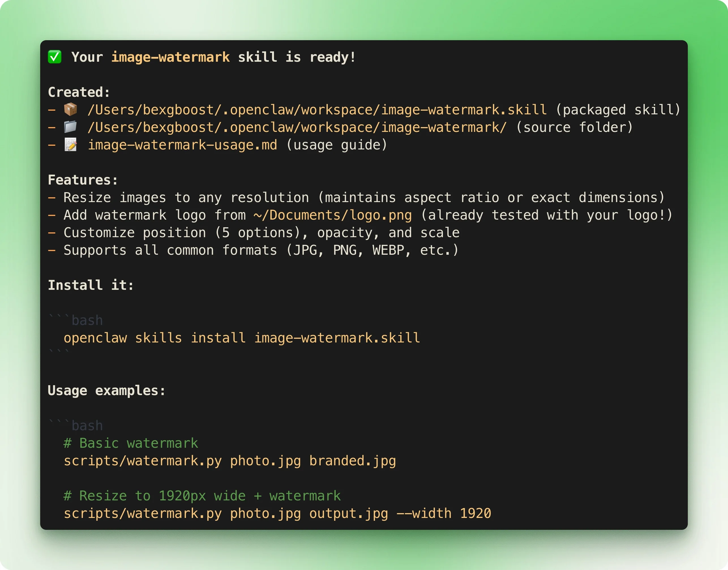
Task: Click the Created: heading
Action: [x=79, y=92]
